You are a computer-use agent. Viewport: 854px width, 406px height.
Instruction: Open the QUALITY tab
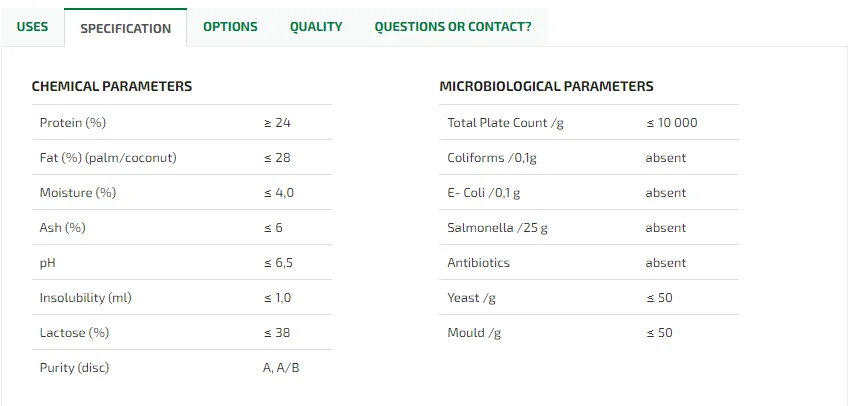[316, 27]
